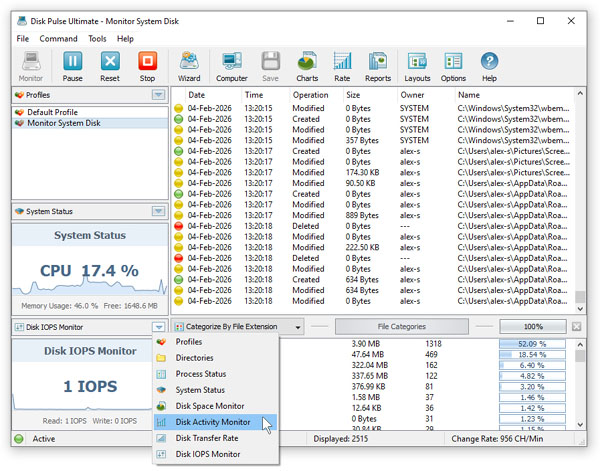The width and height of the screenshot is (600, 471).
Task: Click the 18.54 % progress bar
Action: click(532, 355)
